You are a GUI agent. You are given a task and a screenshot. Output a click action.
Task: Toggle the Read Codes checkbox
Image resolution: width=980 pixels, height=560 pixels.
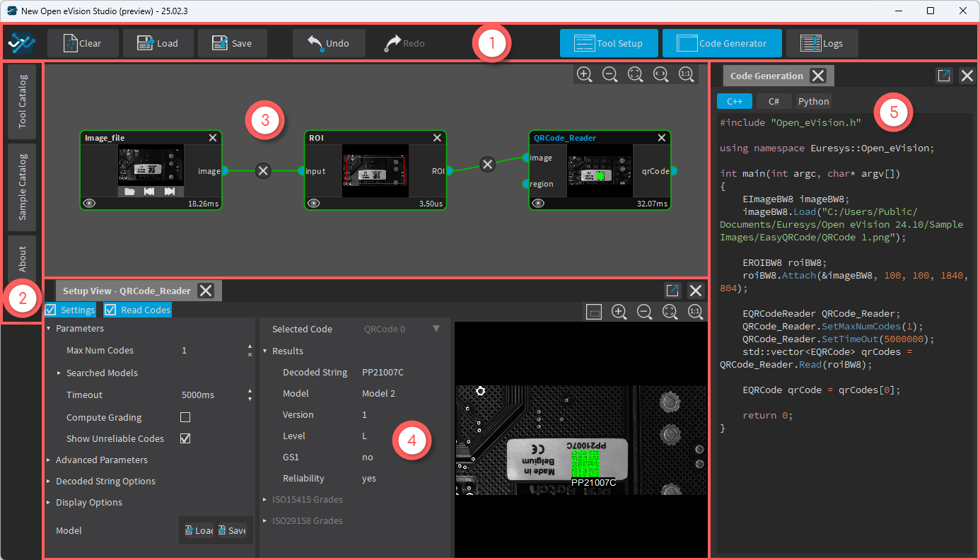tap(111, 310)
